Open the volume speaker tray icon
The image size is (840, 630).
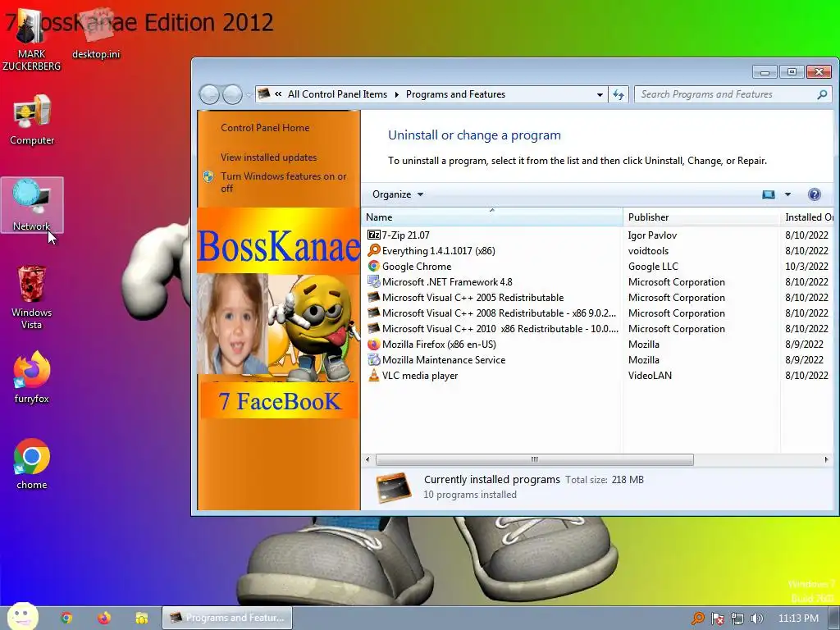pyautogui.click(x=756, y=619)
